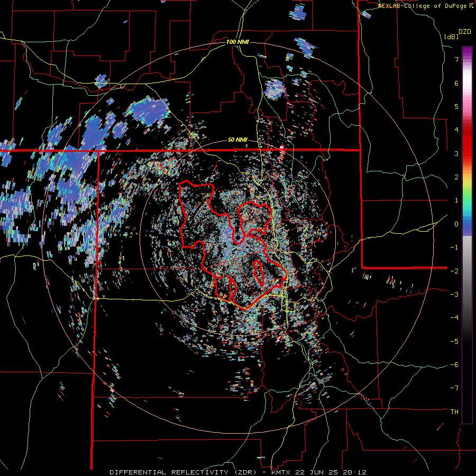The image size is (476, 476).
Task: Click the "DZD" product label above the scale
Action: coord(465,32)
